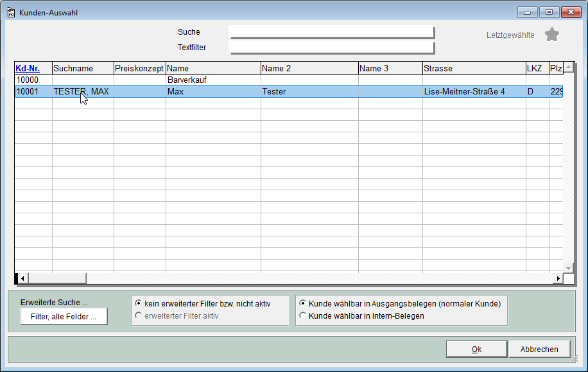Image resolution: width=588 pixels, height=372 pixels.
Task: Minimize the Kunden-Auswahl window
Action: tap(527, 12)
